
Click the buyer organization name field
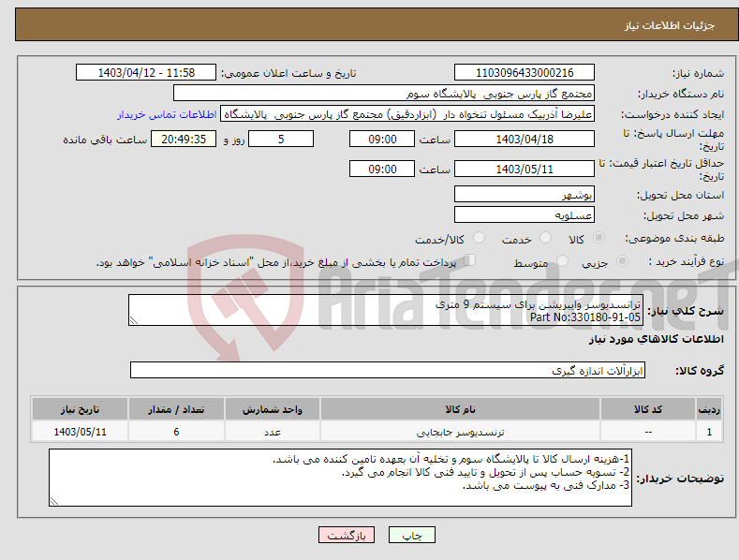(384, 94)
